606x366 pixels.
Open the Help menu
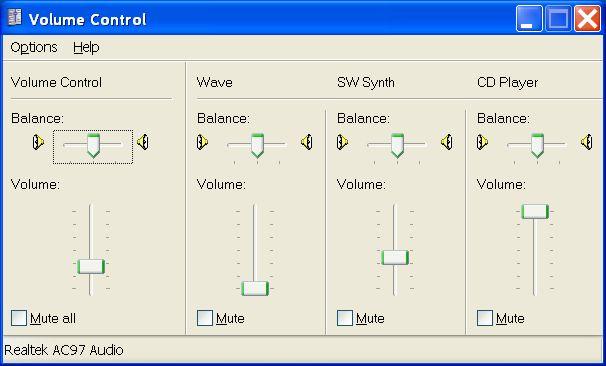tap(86, 48)
